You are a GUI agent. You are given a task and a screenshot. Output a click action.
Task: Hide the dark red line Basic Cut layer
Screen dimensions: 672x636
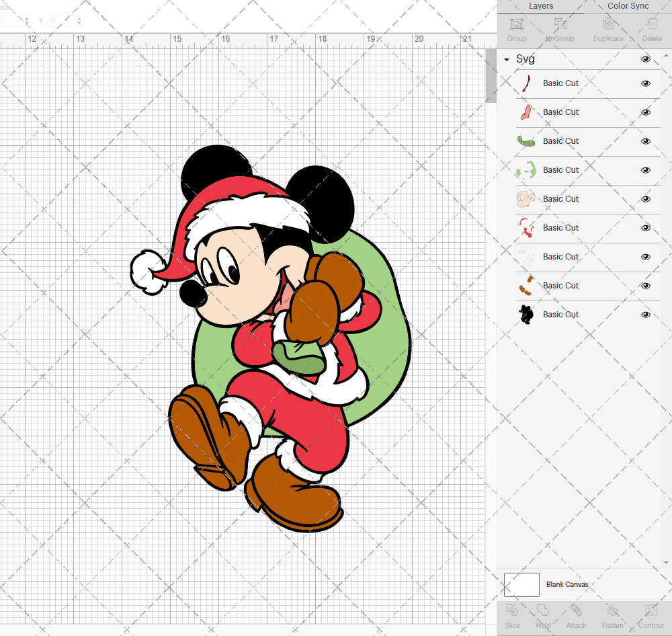(645, 83)
